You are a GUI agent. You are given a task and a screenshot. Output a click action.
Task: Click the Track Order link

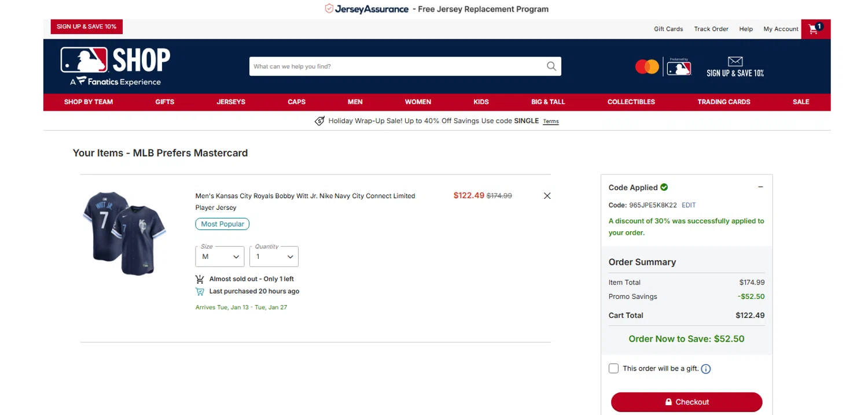pos(711,29)
